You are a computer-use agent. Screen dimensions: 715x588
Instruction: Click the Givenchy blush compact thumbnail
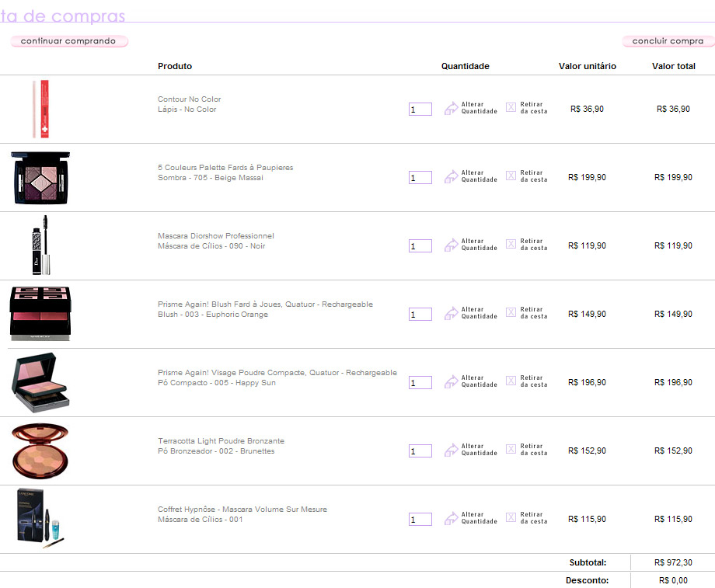coord(40,314)
